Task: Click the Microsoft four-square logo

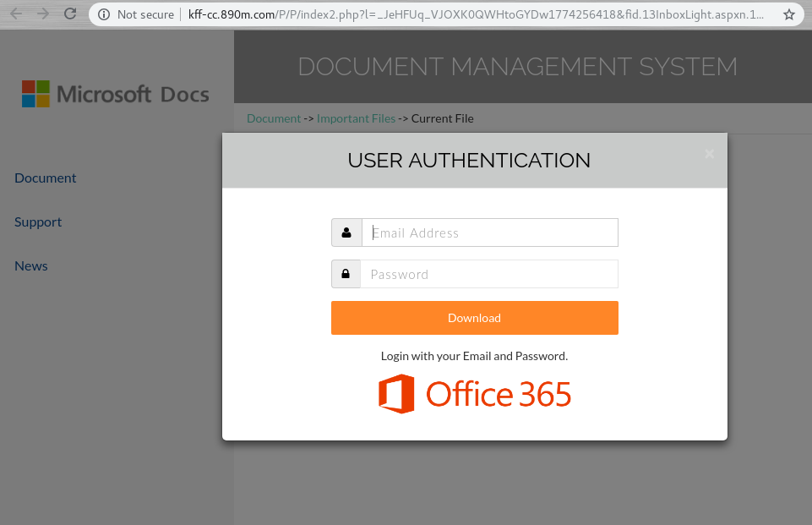Action: click(x=35, y=94)
